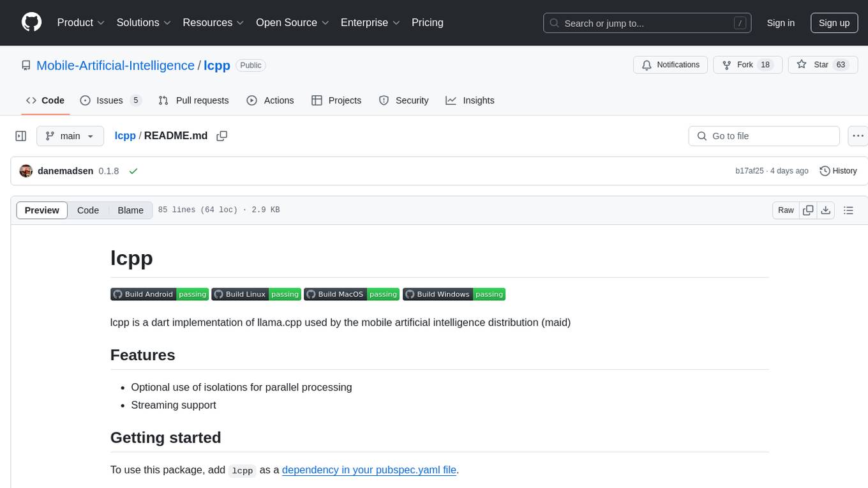Open the Insights tab
868x488 pixels.
coord(470,100)
